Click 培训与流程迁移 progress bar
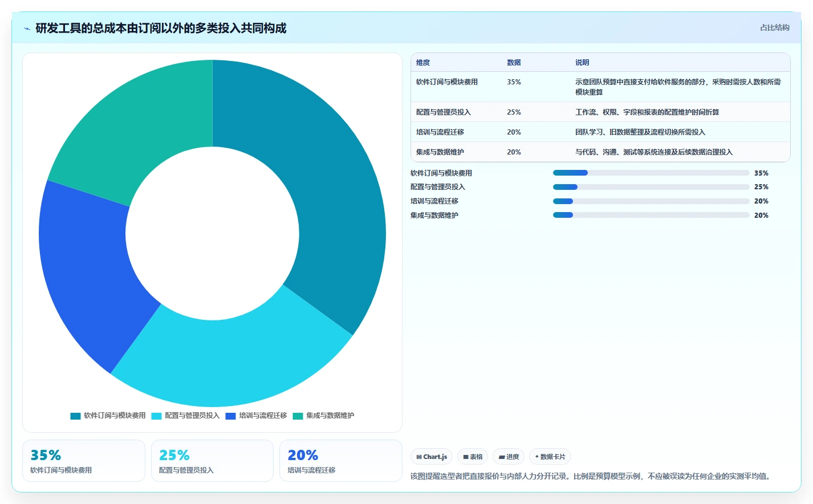The image size is (813, 504). 651,201
